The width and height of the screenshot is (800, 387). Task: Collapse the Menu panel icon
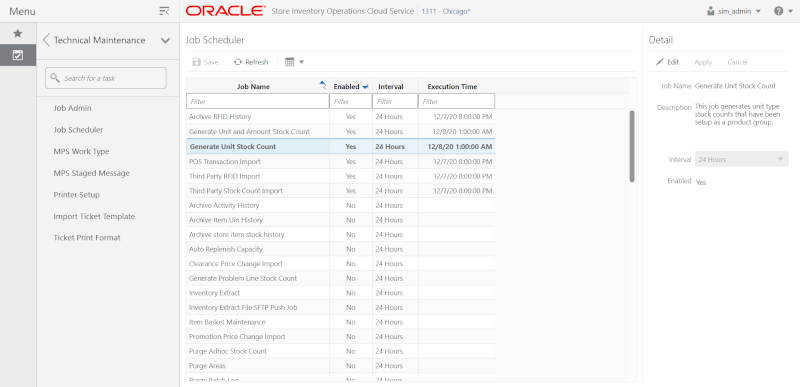[164, 11]
